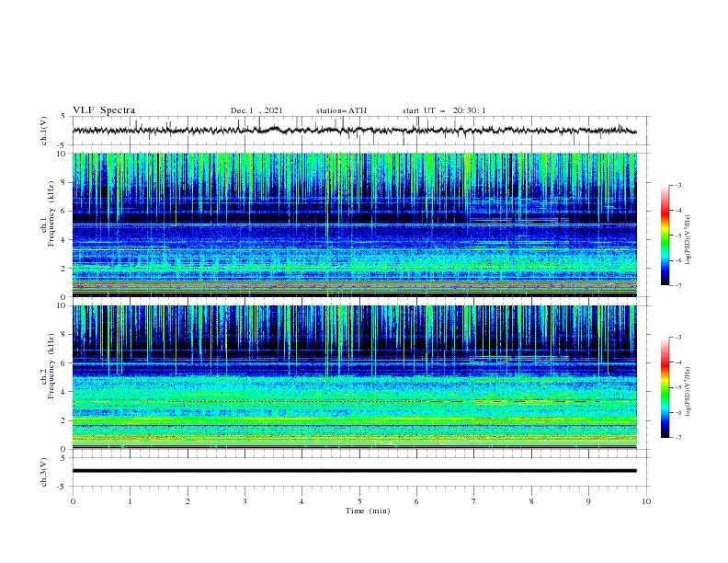
Task: Click time axis tick label "5"
Action: click(359, 501)
